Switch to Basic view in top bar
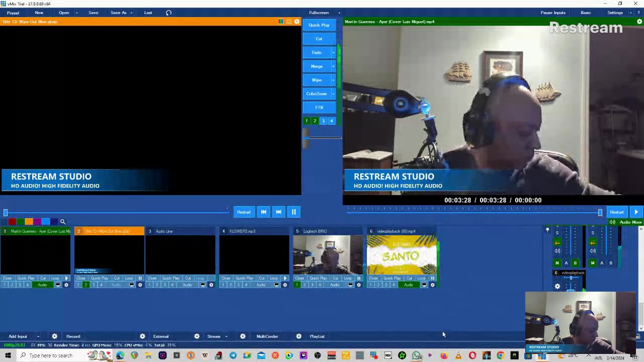The width and height of the screenshot is (644, 362). point(586,13)
